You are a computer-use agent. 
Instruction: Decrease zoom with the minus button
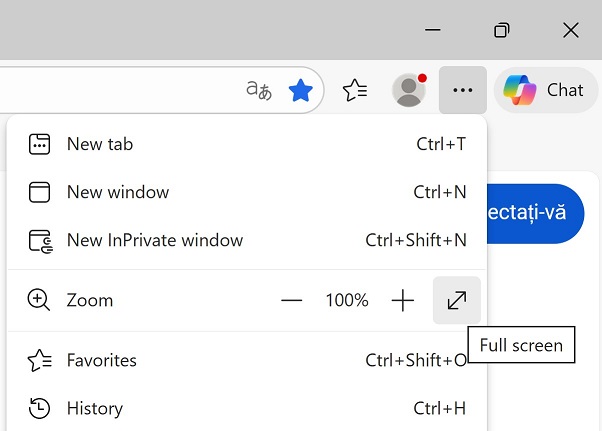coord(291,300)
